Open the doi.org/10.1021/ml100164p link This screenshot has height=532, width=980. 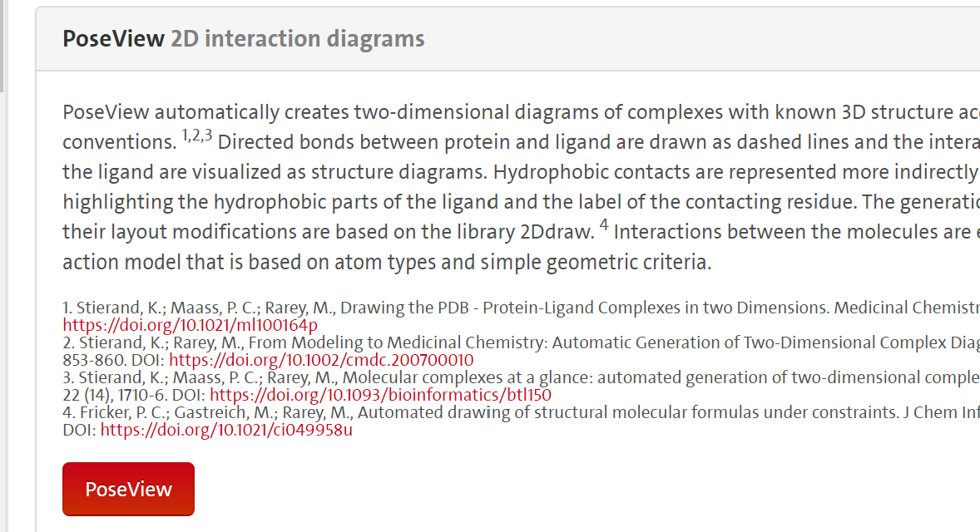click(190, 325)
